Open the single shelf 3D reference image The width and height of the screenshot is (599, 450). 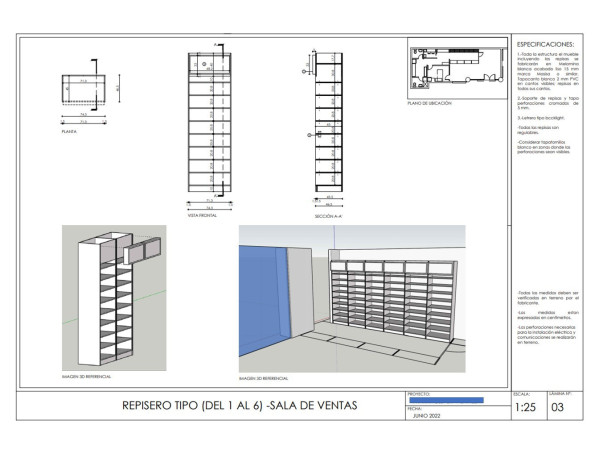[x=114, y=298]
